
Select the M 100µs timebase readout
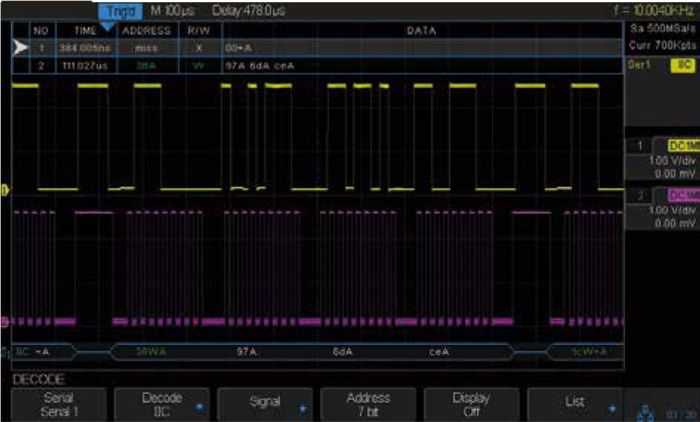[172, 11]
